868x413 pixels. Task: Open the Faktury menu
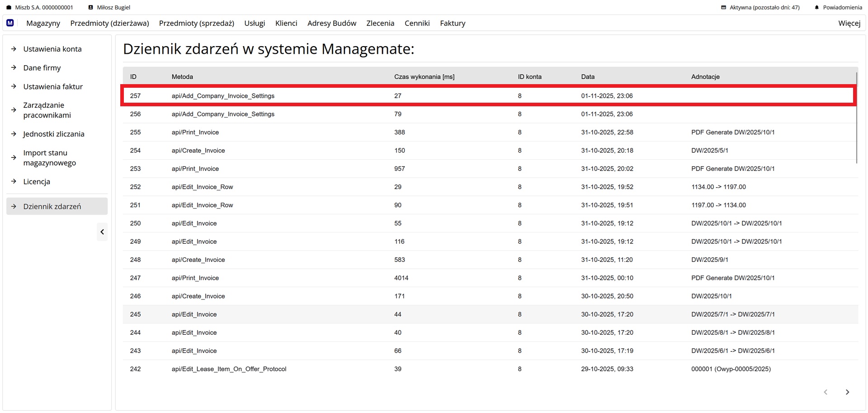coord(453,23)
